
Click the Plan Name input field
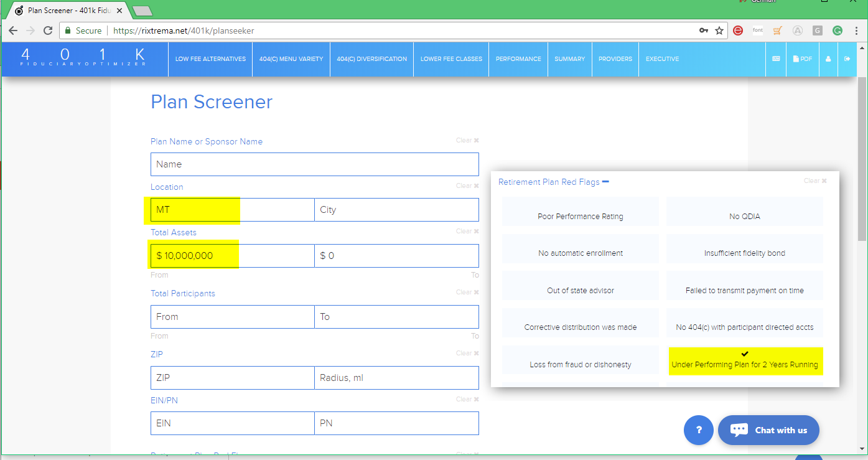tap(314, 164)
